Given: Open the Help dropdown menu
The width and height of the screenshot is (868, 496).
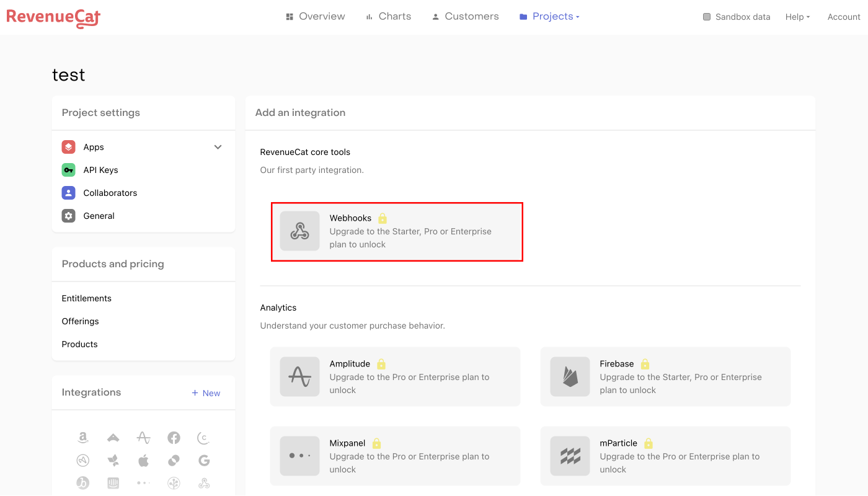Looking at the screenshot, I should (x=797, y=17).
